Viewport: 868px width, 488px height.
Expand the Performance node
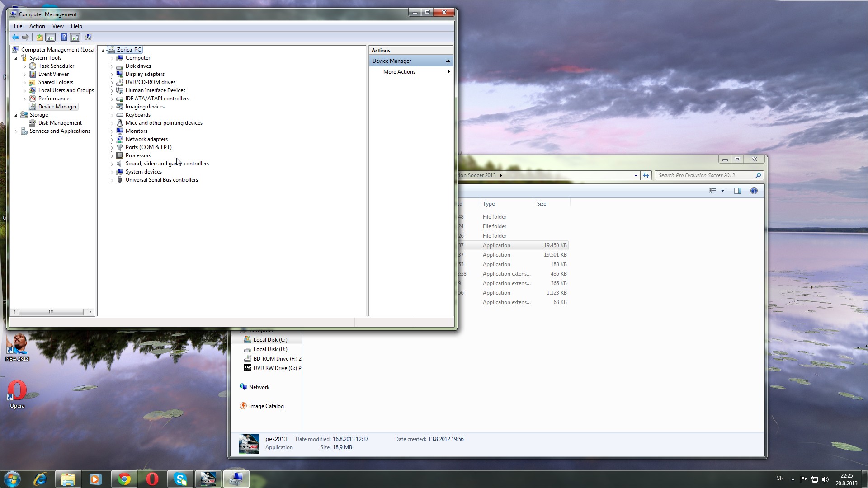[x=25, y=99]
